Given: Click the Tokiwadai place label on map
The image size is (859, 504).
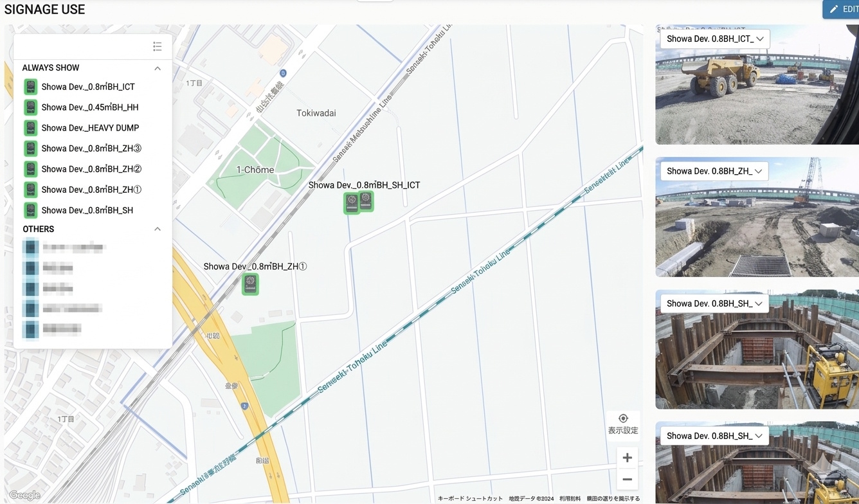Looking at the screenshot, I should [x=316, y=113].
